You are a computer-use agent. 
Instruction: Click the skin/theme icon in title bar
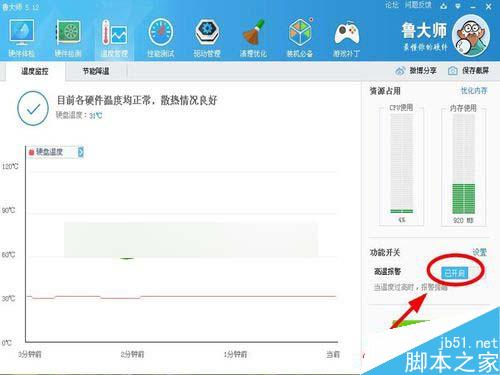pos(444,6)
